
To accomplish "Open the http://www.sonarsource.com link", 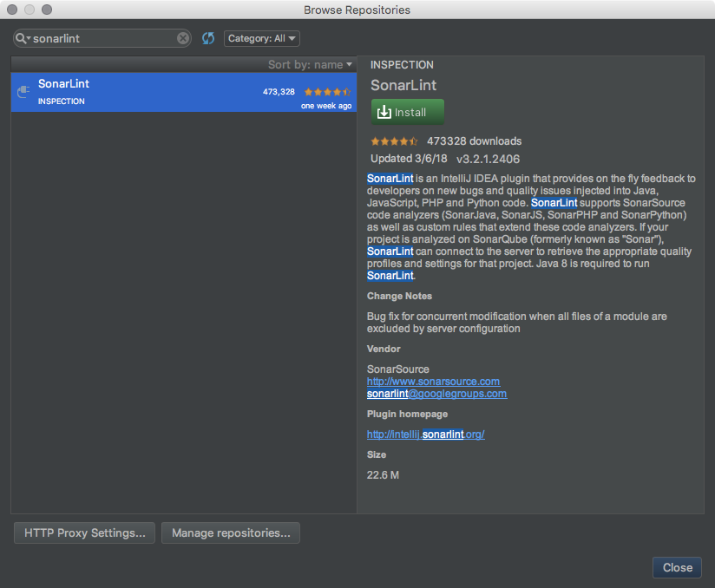I will coord(433,381).
